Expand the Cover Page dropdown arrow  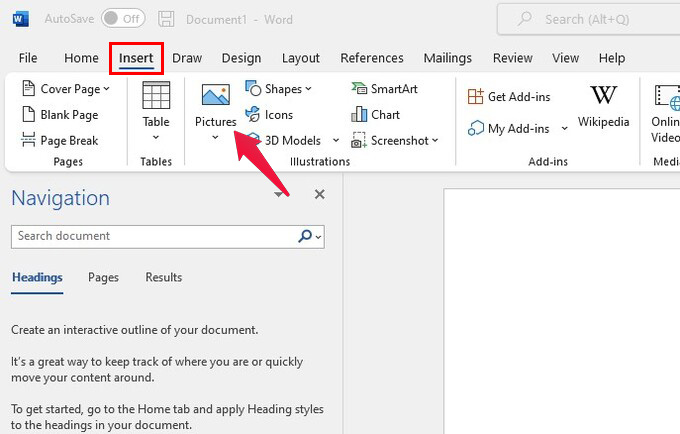pyautogui.click(x=107, y=89)
